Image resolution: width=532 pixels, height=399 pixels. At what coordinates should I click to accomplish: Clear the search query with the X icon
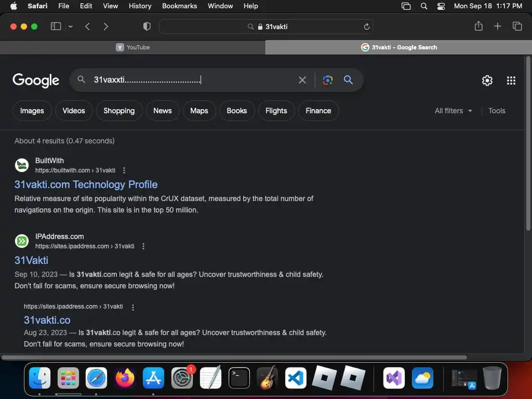[x=302, y=80]
